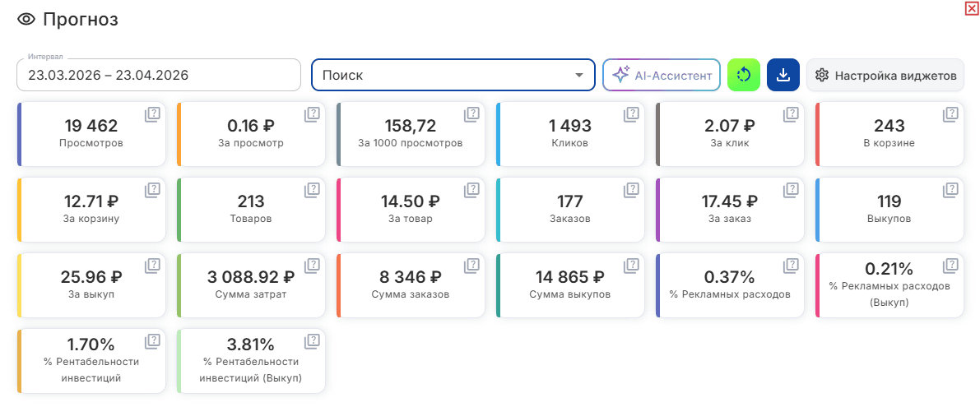Click the pink color bar on За товар card
Viewport: 980px width, 407px height.
[x=339, y=210]
